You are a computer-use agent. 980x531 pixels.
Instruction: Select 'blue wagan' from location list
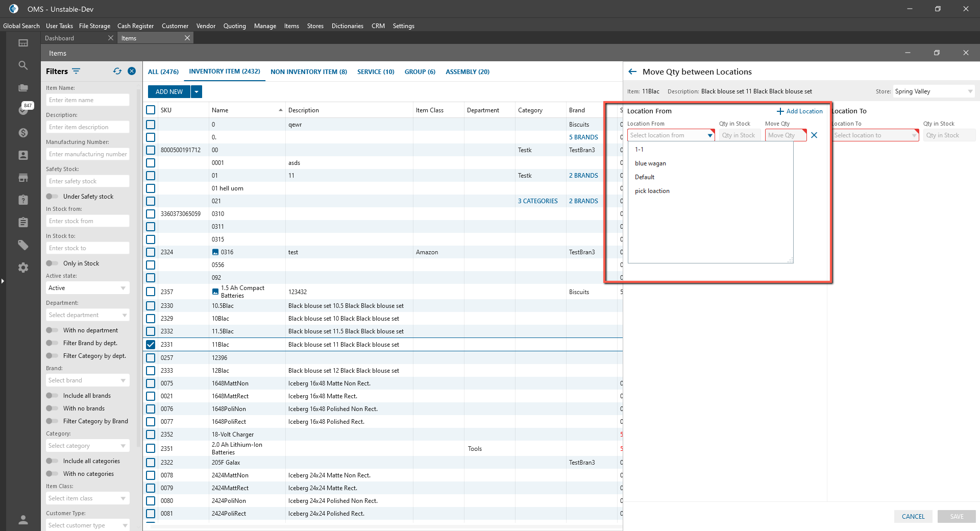pyautogui.click(x=650, y=163)
